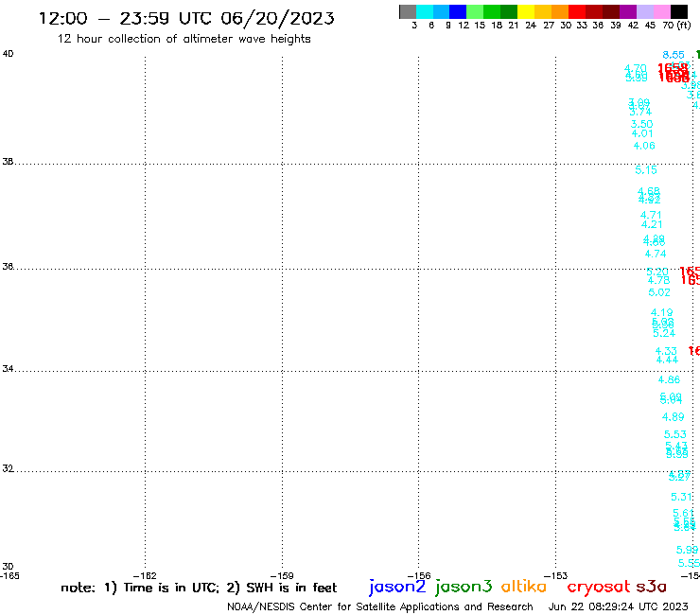Viewport: 700px width, 615px height.
Task: Click the wave height reading '4.71'
Action: pos(651,216)
